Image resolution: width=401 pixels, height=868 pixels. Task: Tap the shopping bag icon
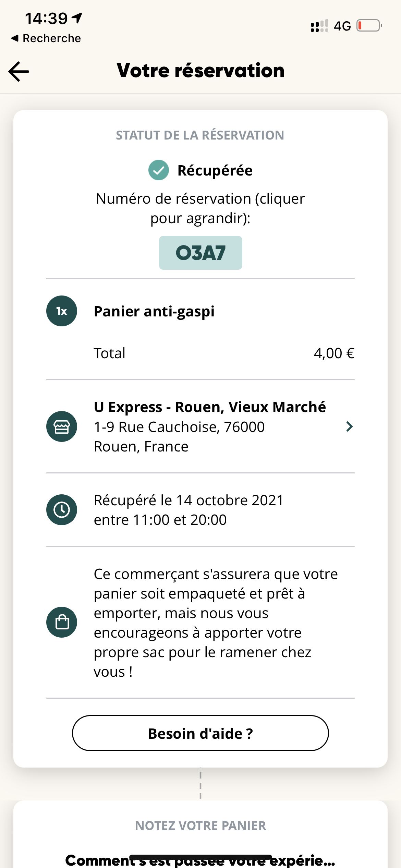click(62, 622)
